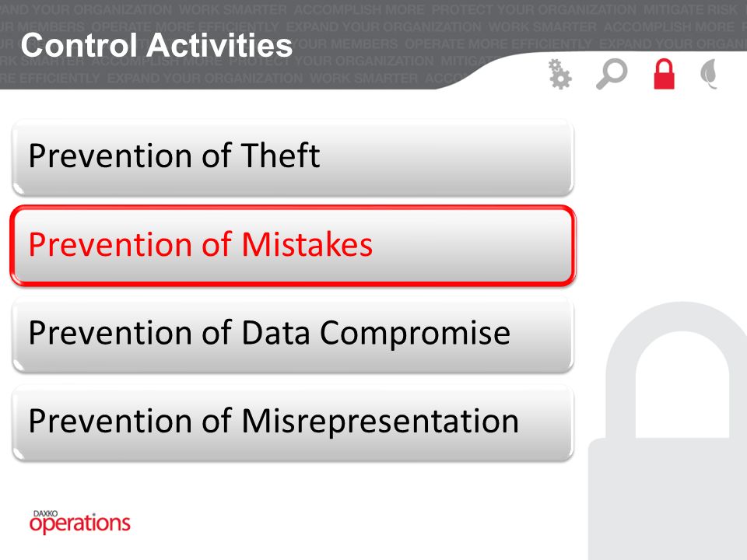Click the small DAXKO text above operations
Image resolution: width=747 pixels, height=560 pixels.
tap(45, 514)
